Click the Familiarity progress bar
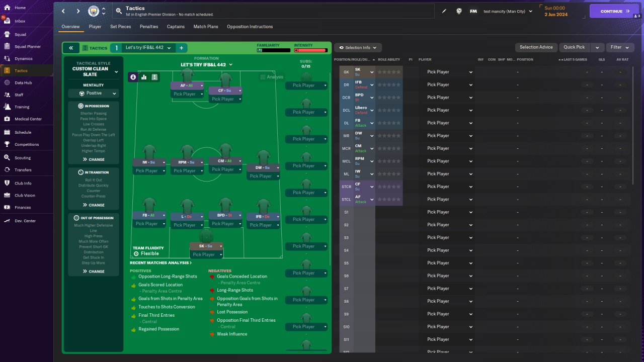The height and width of the screenshot is (362, 644). (x=274, y=50)
